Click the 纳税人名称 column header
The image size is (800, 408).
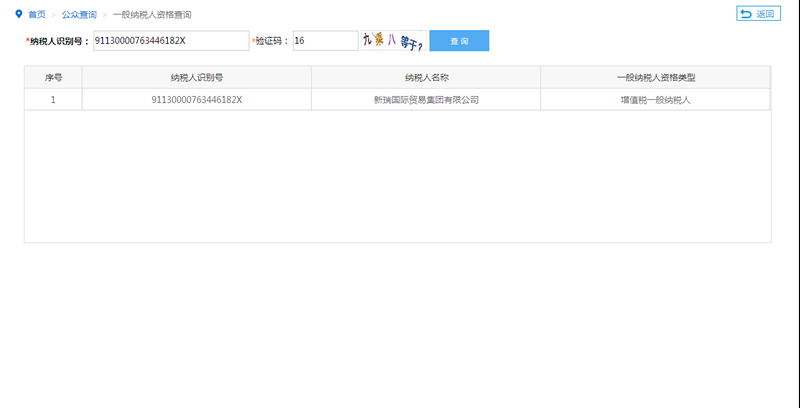426,77
